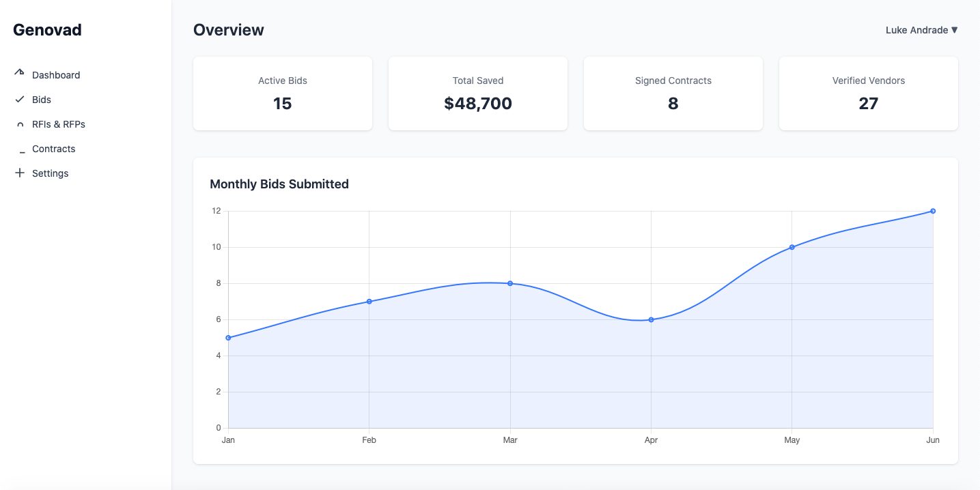Click the checkmark icon beside Bids
Viewport: 980px width, 490px height.
tap(20, 100)
